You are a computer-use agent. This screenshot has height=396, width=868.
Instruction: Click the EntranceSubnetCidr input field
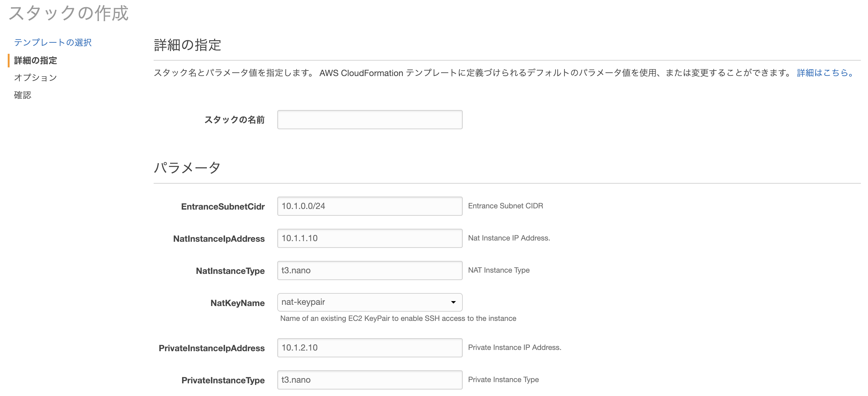(x=370, y=206)
